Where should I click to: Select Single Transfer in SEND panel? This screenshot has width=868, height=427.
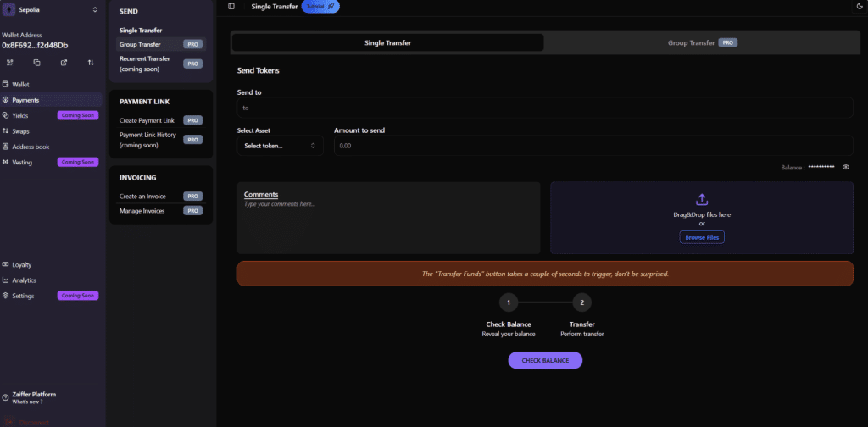click(141, 30)
